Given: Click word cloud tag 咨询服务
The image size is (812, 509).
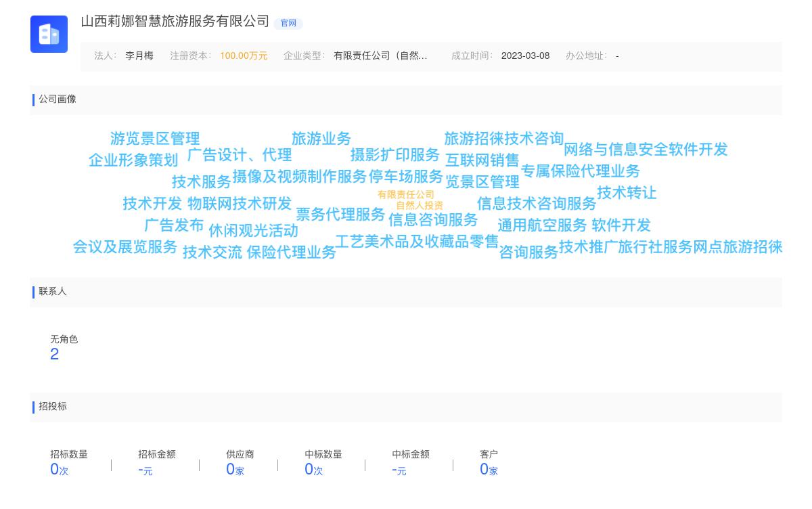Looking at the screenshot, I should 528,252.
